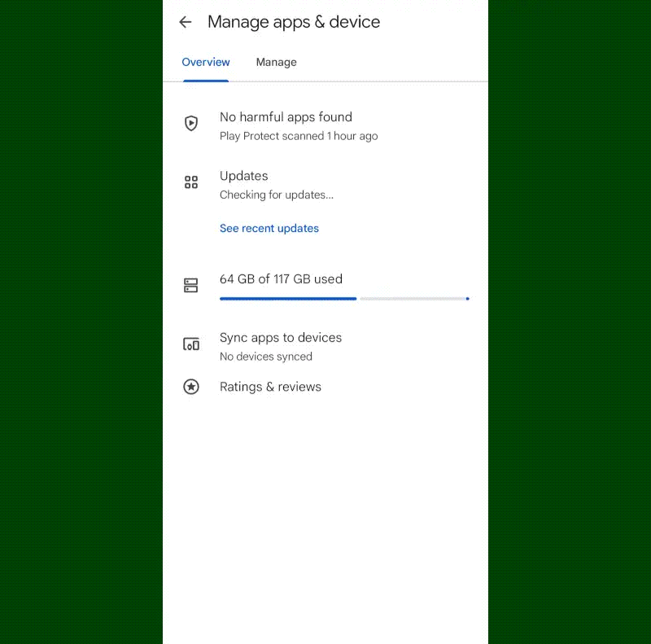
Task: Click the blue used part of storage bar
Action: pos(287,299)
